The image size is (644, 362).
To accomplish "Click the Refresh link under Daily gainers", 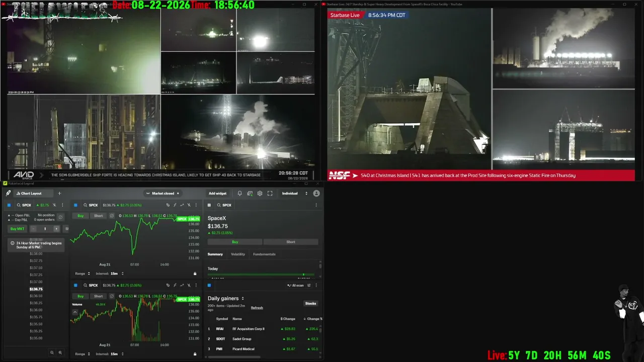I will click(x=257, y=308).
